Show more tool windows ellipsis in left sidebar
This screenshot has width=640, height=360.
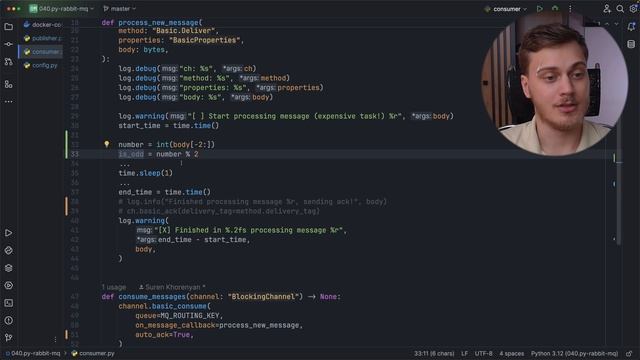pyautogui.click(x=9, y=101)
